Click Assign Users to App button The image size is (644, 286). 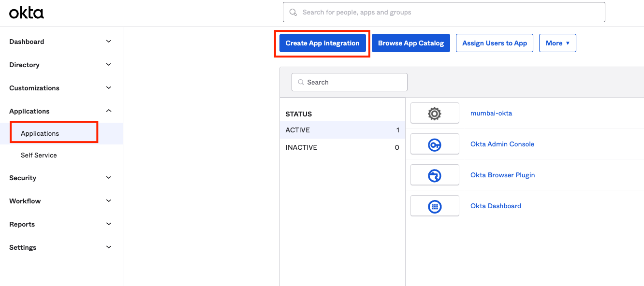point(495,43)
